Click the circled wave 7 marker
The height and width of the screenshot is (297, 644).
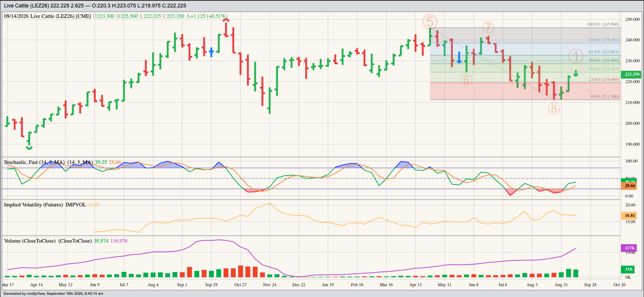pos(488,27)
